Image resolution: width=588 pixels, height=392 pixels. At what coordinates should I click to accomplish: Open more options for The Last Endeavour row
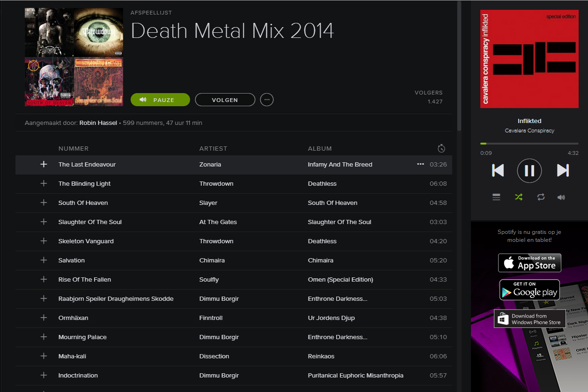tap(420, 164)
